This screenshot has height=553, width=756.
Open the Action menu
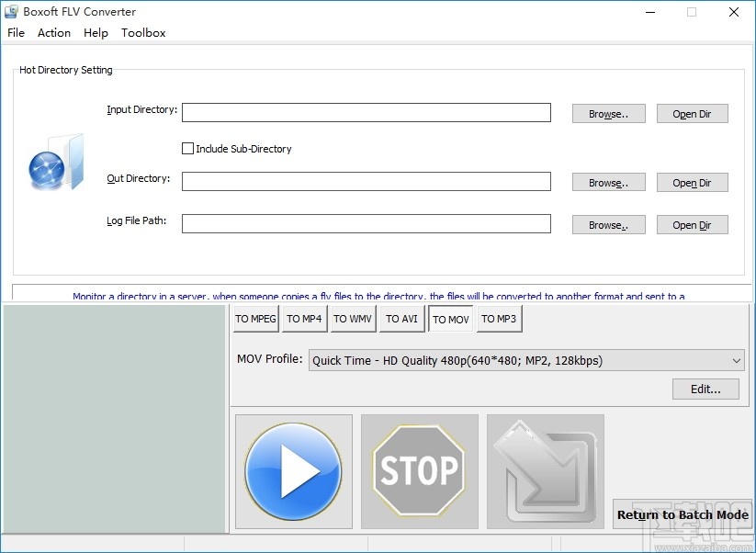coord(53,32)
